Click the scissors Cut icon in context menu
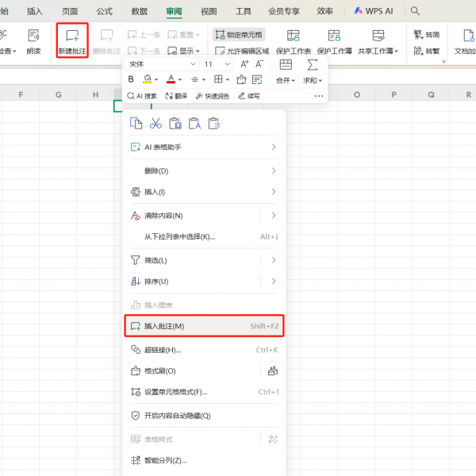This screenshot has width=476, height=476. [x=155, y=123]
